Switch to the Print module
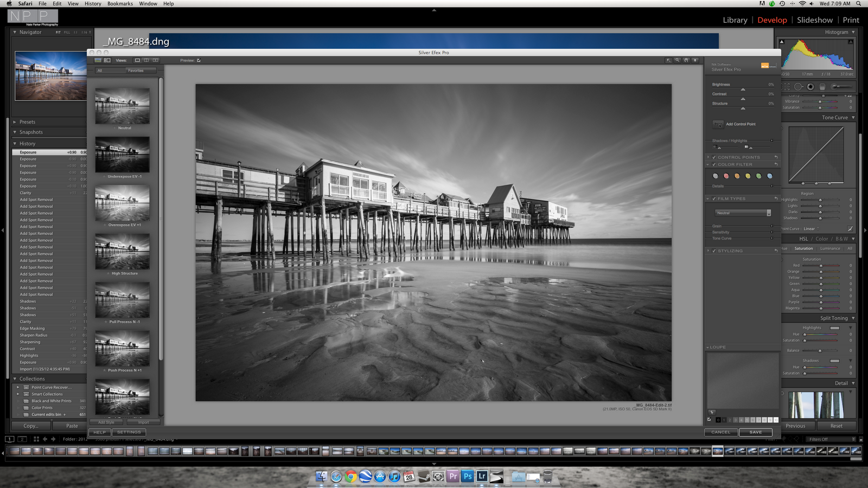The image size is (868, 488). pos(851,20)
